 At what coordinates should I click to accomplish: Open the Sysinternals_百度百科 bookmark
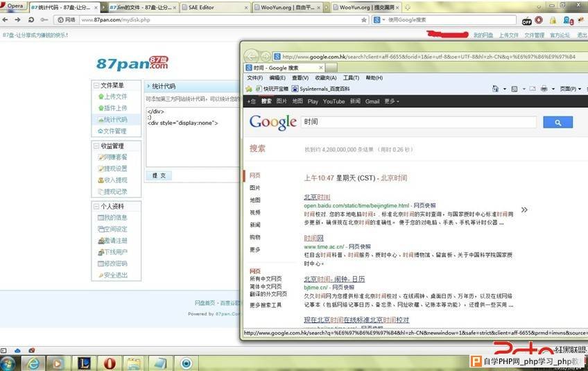tap(320, 89)
